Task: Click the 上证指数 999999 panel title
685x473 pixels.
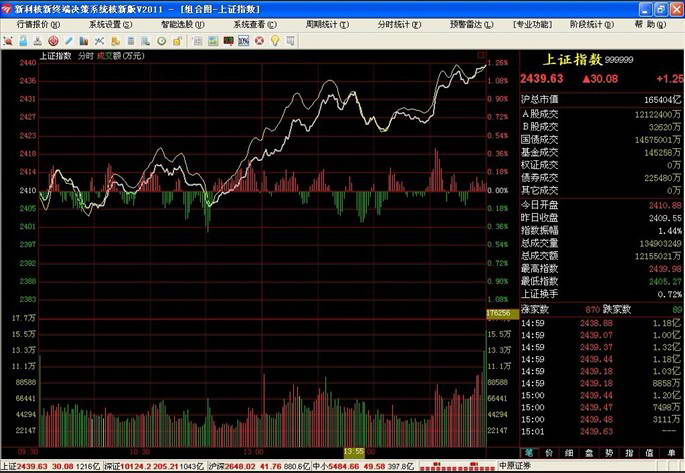Action: coord(588,59)
